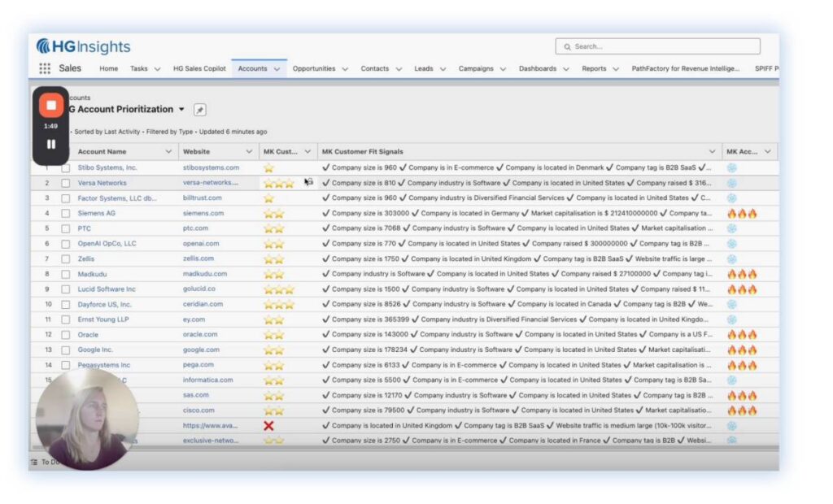Screen dimensions: 833x504
Task: Click star rating for Oracle
Action: coord(274,335)
